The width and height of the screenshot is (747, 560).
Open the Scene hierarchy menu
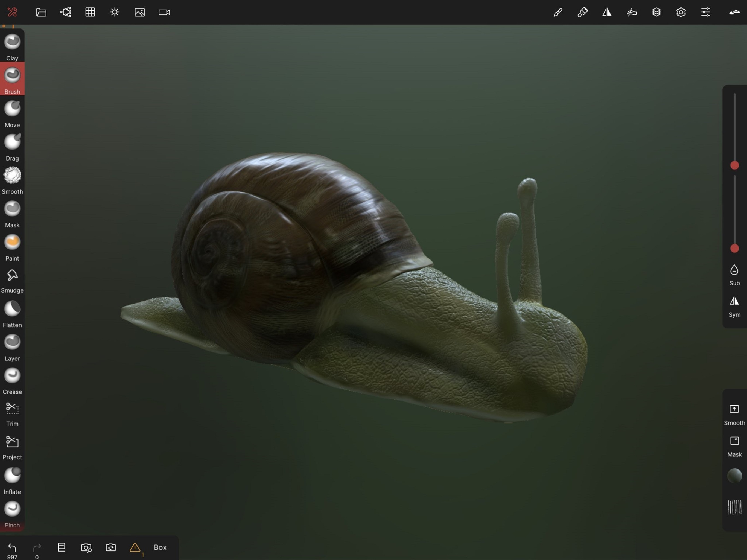[x=66, y=13]
